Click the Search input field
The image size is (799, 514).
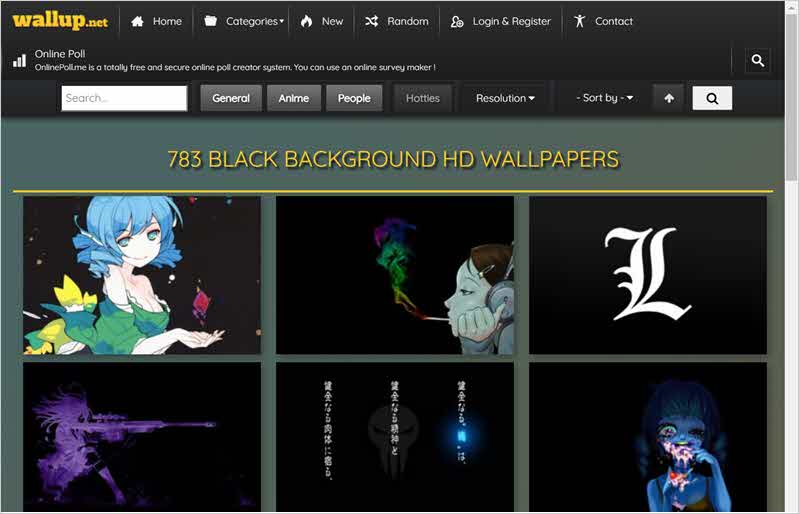[124, 98]
